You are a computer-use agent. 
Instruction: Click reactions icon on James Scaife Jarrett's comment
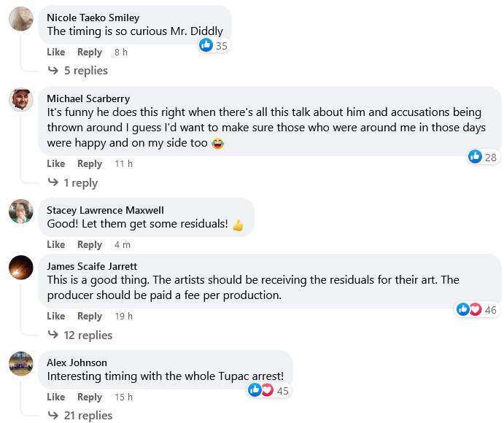(469, 310)
